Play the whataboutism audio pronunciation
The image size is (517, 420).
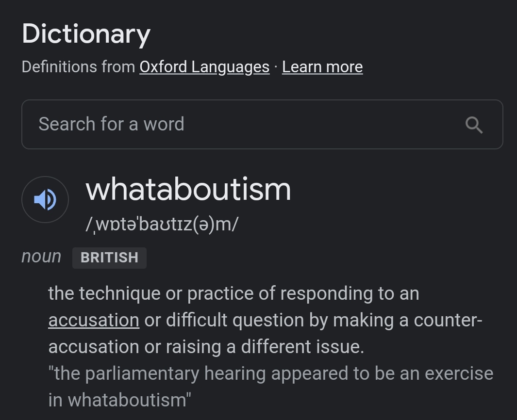(45, 200)
